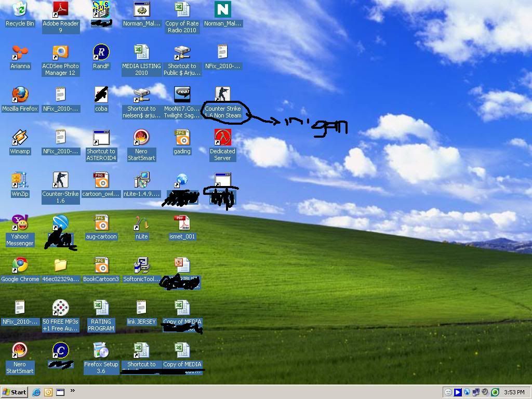Open the speaker volume tray icon

pyautogui.click(x=485, y=392)
